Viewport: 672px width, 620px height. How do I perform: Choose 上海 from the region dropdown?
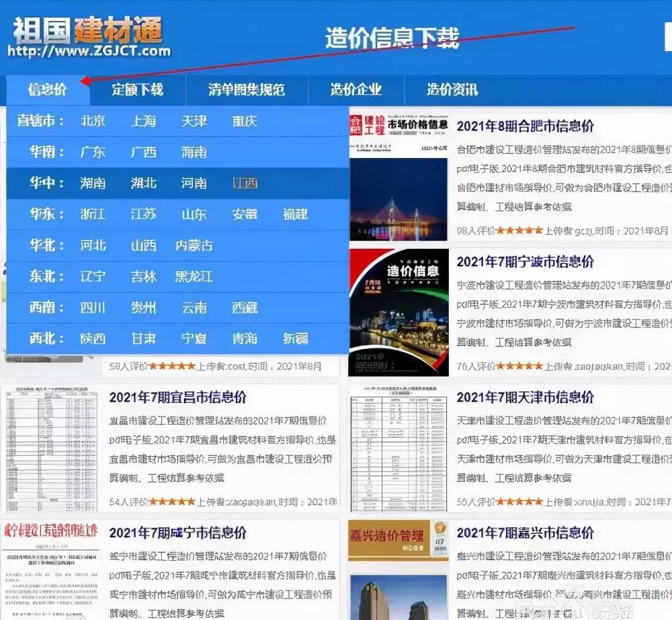(143, 121)
